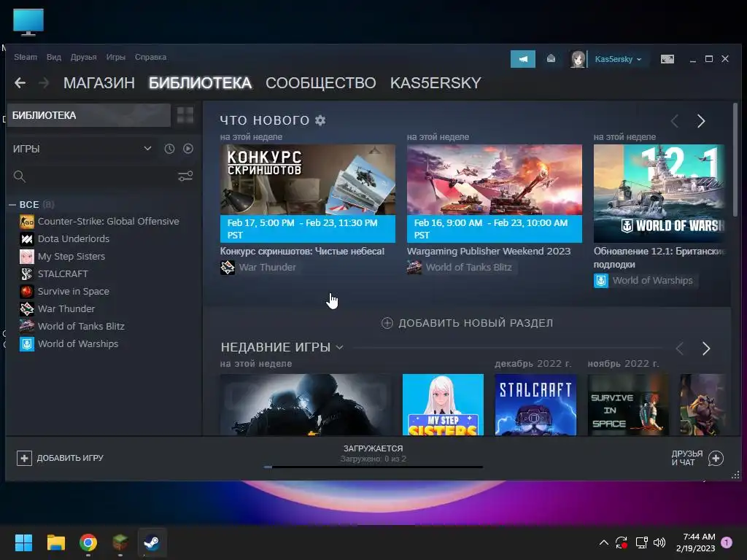Show hidden tray icons chevron
This screenshot has width=747, height=560.
(603, 542)
